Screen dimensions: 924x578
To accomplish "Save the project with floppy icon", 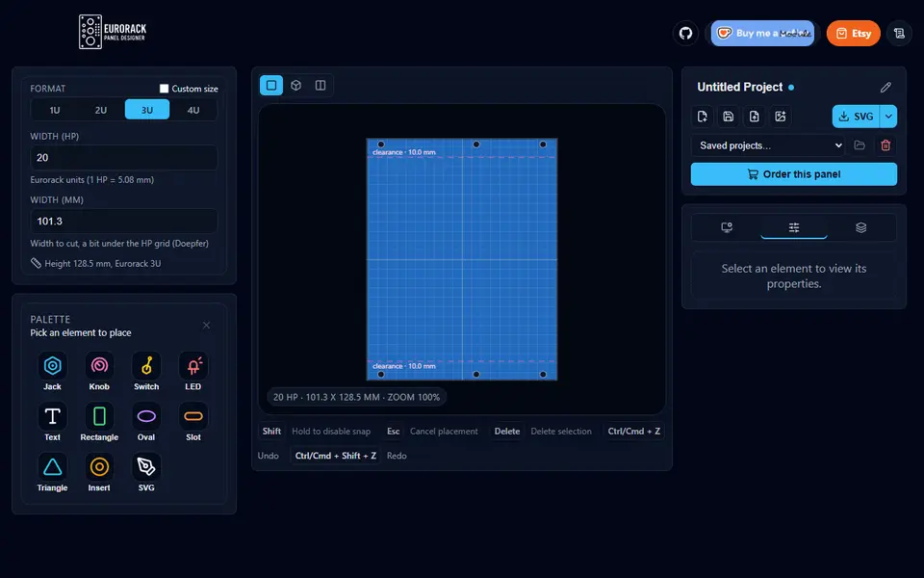I will (x=729, y=117).
